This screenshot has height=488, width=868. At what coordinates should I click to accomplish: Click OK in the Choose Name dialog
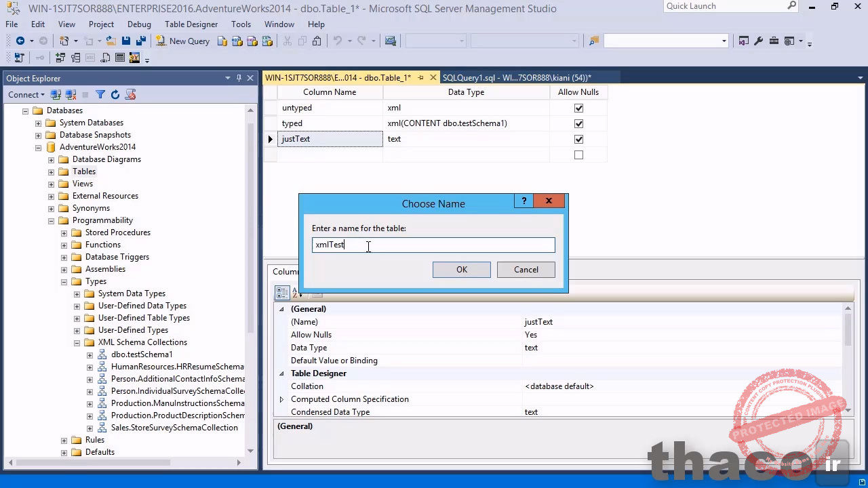point(461,269)
